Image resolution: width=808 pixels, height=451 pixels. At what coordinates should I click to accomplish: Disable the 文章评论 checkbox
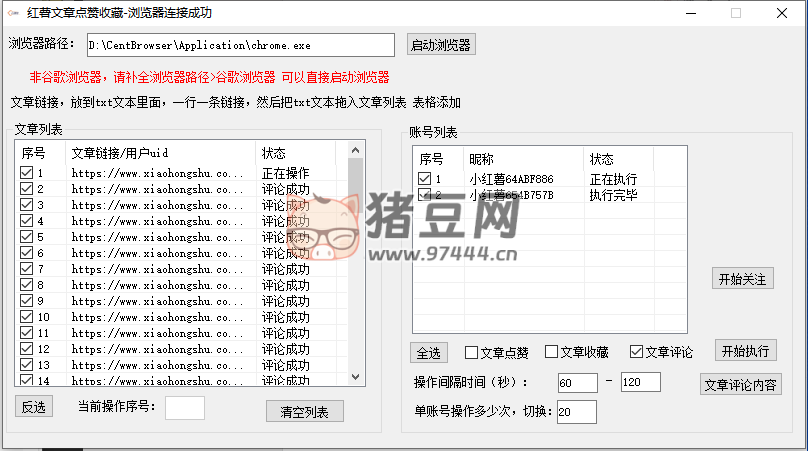[x=636, y=352]
